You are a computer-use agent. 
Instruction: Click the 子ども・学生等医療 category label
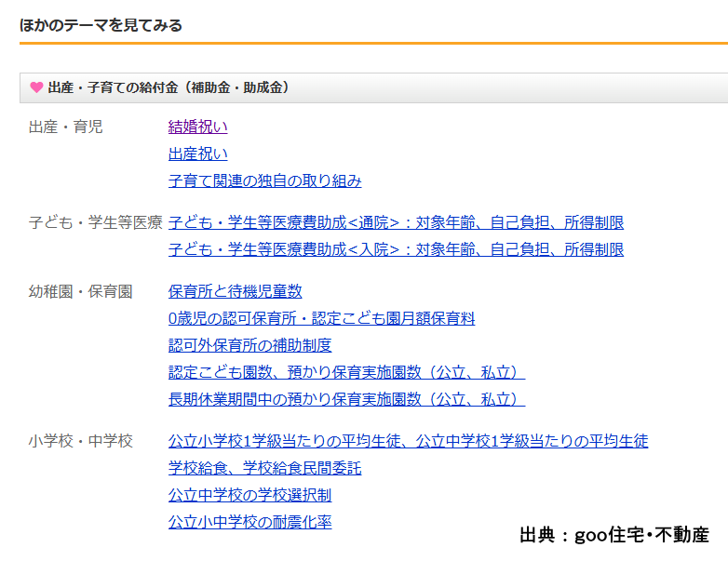(x=96, y=222)
